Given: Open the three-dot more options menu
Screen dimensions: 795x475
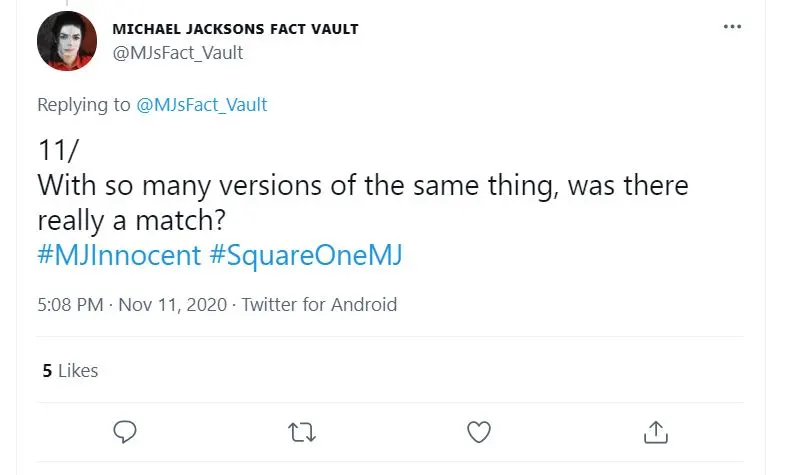Looking at the screenshot, I should pyautogui.click(x=732, y=28).
